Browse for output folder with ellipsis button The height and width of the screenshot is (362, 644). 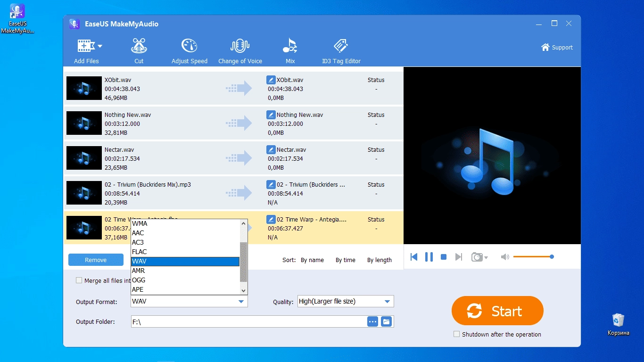point(373,321)
